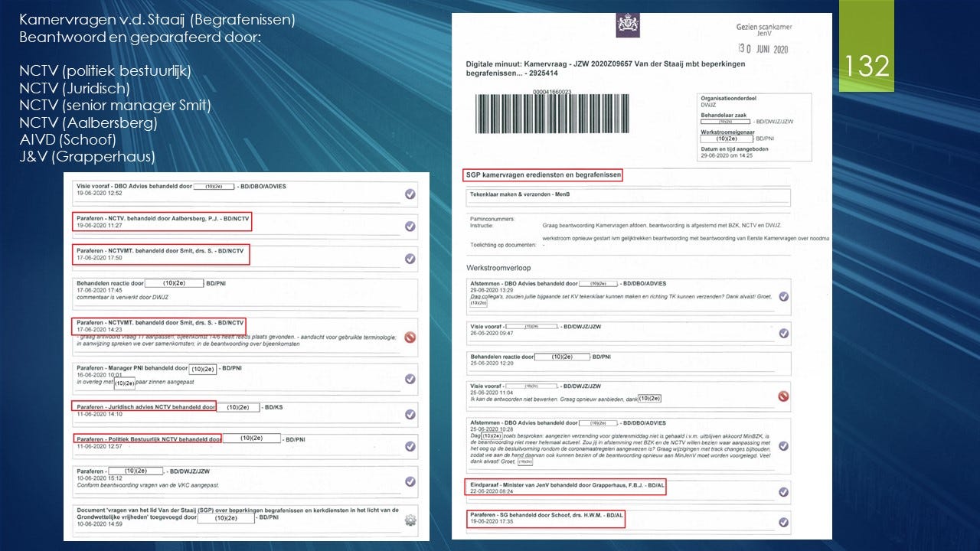The image size is (980, 551).
Task: Click 'AIVD (Schoof)' list line
Action: (67, 140)
